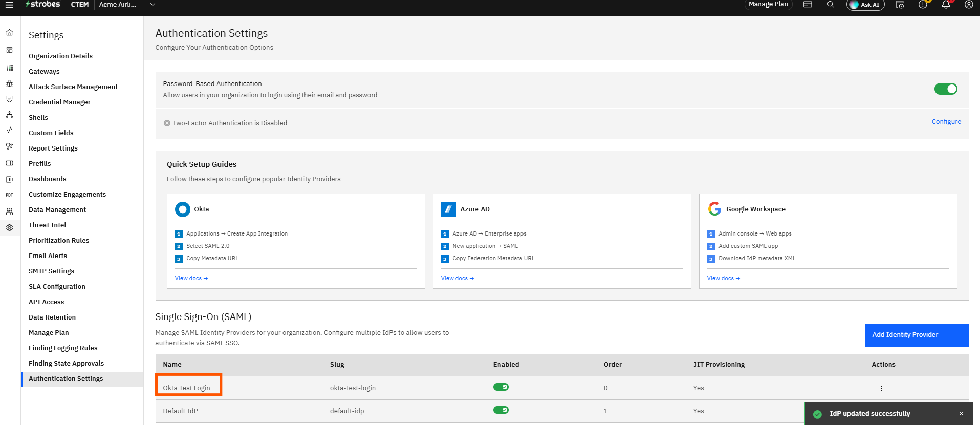Open the alert exclamation icon in top bar

[x=923, y=5]
